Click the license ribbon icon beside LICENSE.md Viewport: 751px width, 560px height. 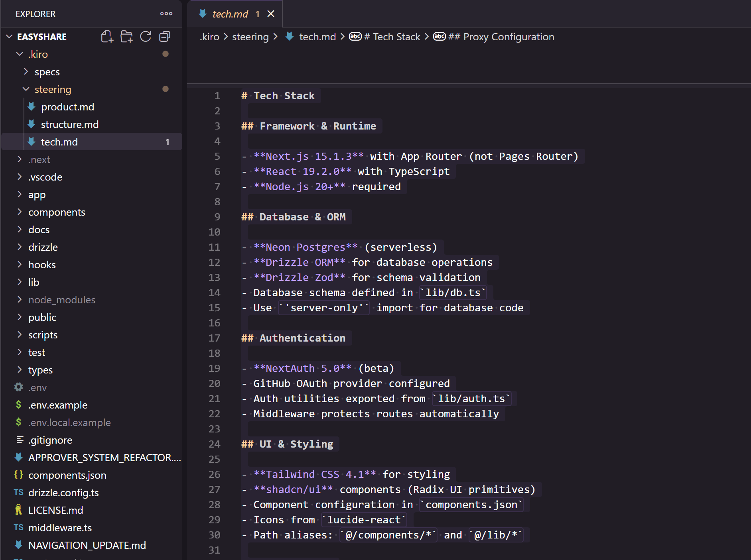[x=18, y=510]
